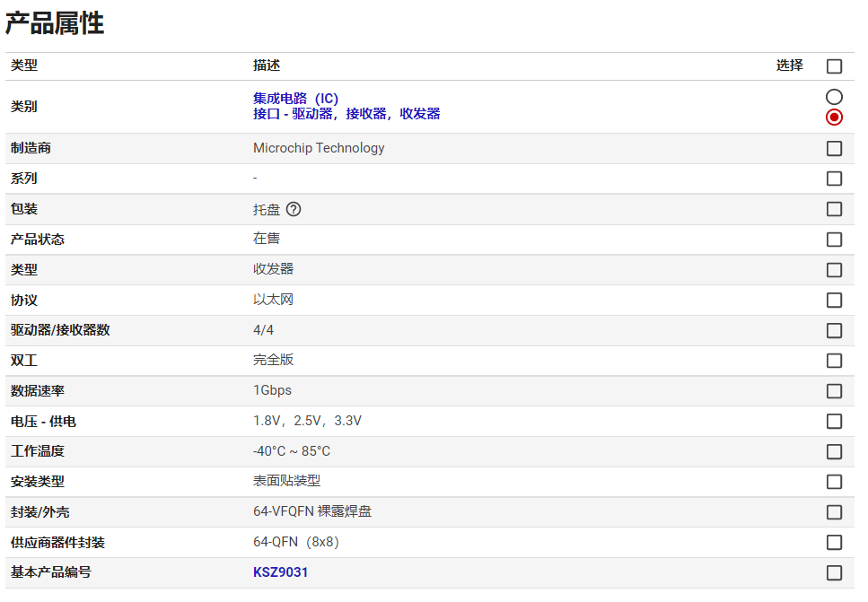Click the 在售 product status value
The width and height of the screenshot is (868, 602).
coord(267,239)
